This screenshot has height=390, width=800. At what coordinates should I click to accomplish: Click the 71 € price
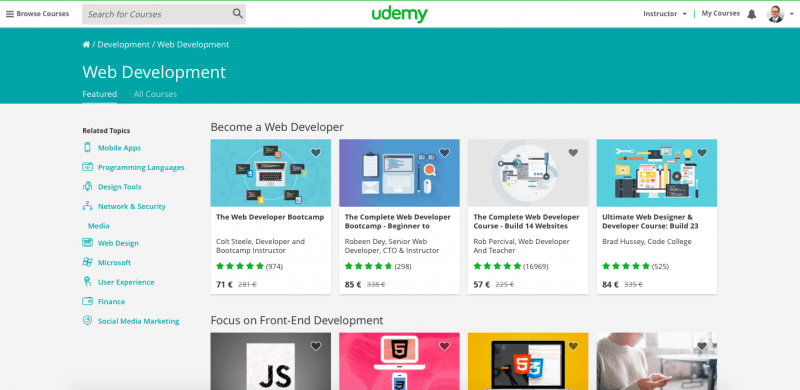(x=224, y=284)
